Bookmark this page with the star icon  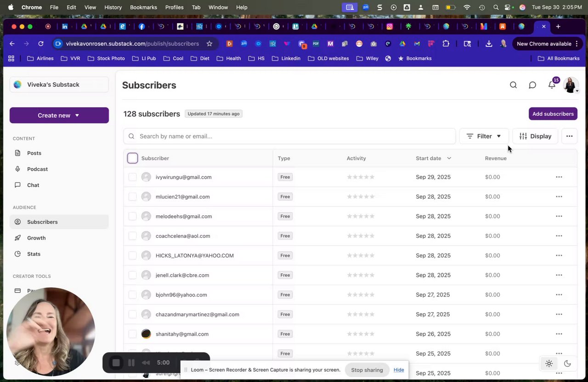(x=209, y=44)
